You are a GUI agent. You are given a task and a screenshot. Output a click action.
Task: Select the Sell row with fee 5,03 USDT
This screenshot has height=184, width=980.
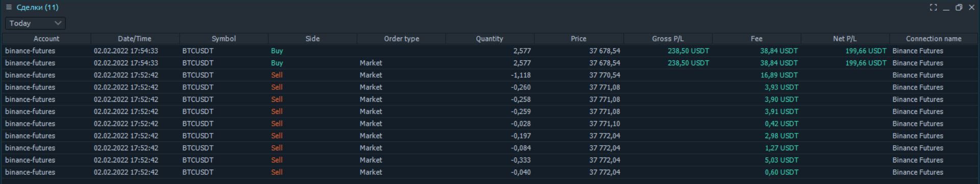tap(490, 160)
